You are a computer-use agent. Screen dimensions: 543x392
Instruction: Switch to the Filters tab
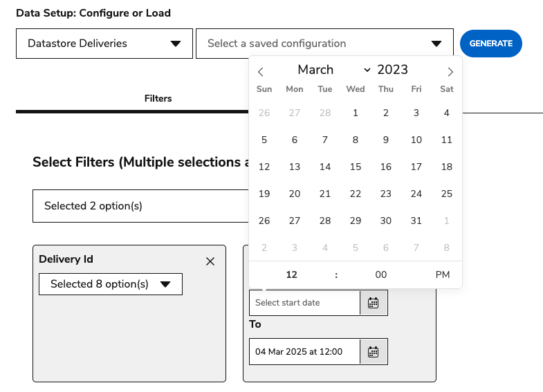pos(158,98)
